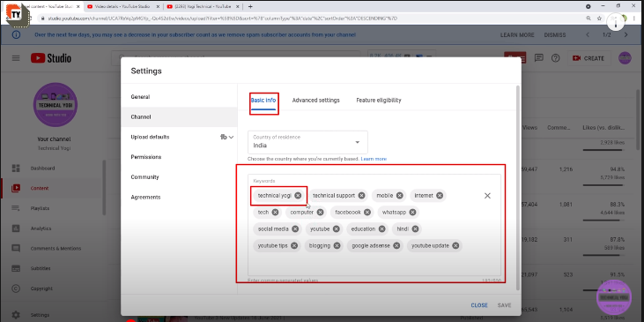Open the feedback message icon in header
Screen dimensions: 644x322
pyautogui.click(x=539, y=58)
